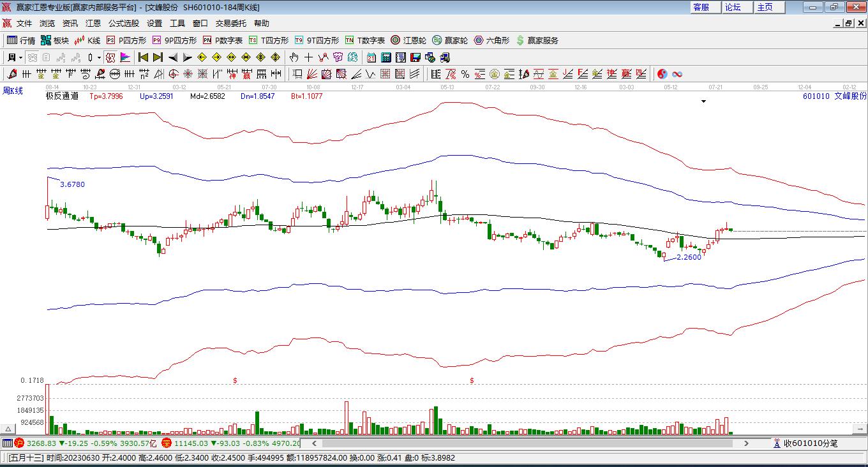This screenshot has height=467, width=868.
Task: Click the small black triangle above chart
Action: [x=704, y=101]
